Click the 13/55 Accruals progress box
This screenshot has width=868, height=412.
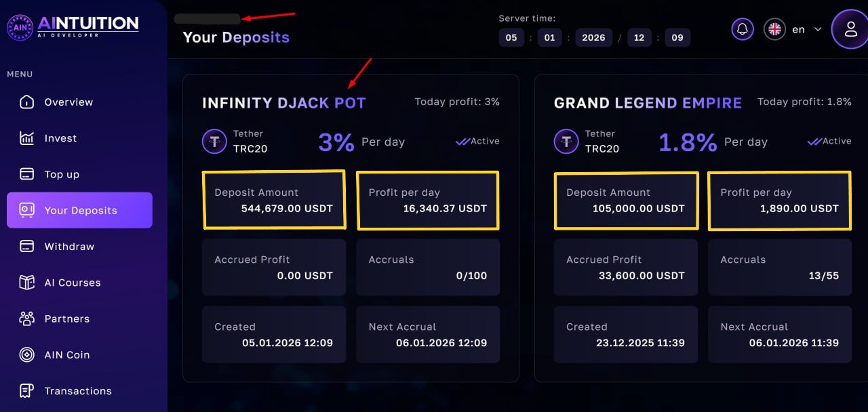click(x=780, y=267)
